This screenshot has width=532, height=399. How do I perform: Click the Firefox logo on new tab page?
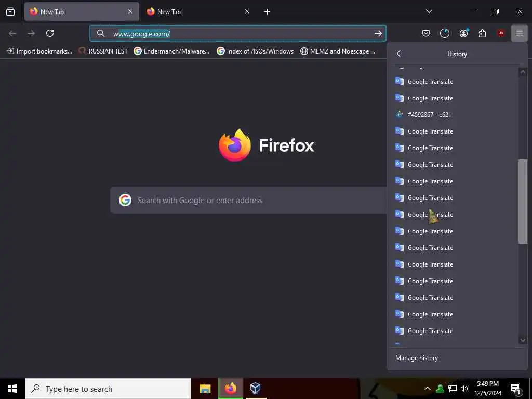pos(235,145)
